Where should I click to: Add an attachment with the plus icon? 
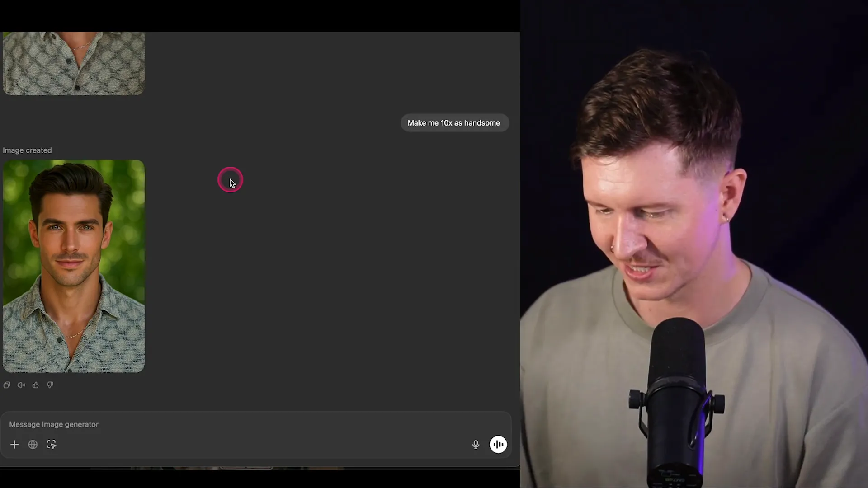(14, 445)
